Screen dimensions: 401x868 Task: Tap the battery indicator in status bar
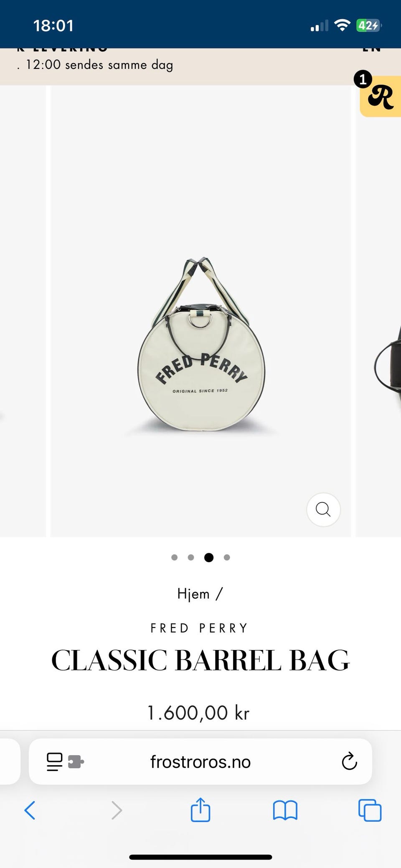[x=368, y=25]
